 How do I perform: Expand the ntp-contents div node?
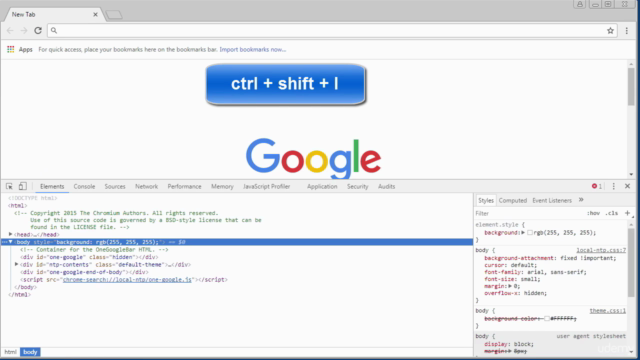(x=16, y=264)
